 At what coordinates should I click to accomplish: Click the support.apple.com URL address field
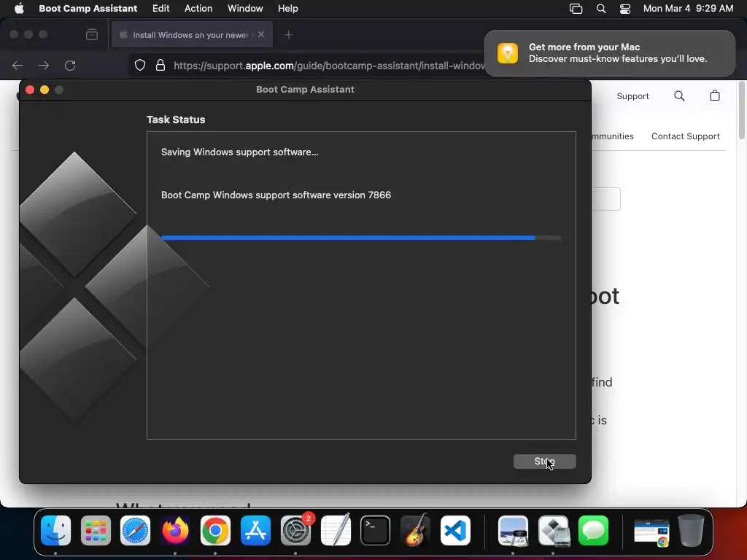pyautogui.click(x=329, y=66)
